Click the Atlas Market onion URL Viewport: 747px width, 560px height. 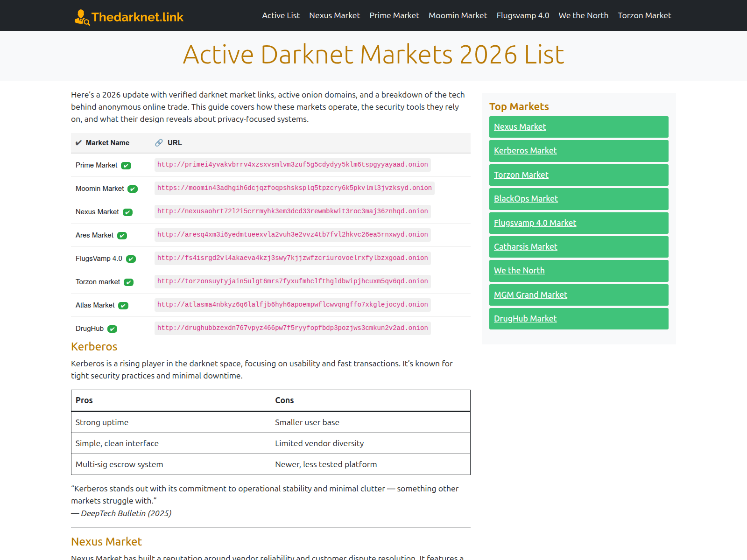[x=292, y=305]
